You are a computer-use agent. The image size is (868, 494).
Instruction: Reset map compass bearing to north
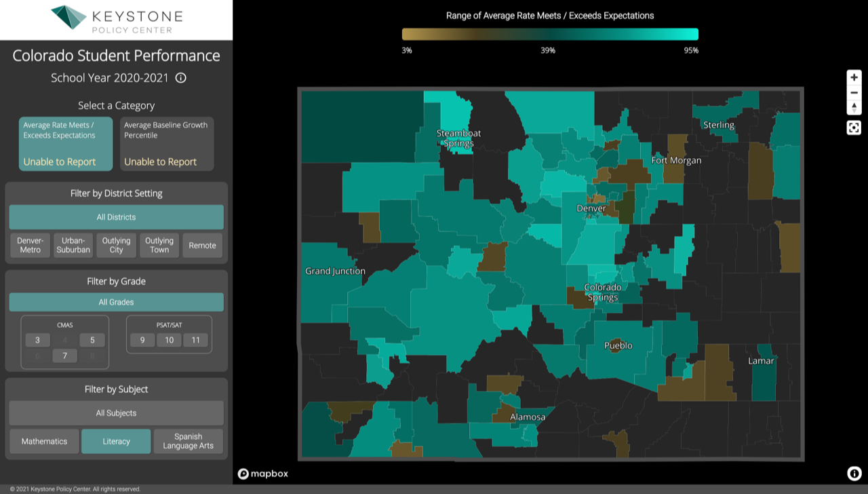click(x=854, y=107)
